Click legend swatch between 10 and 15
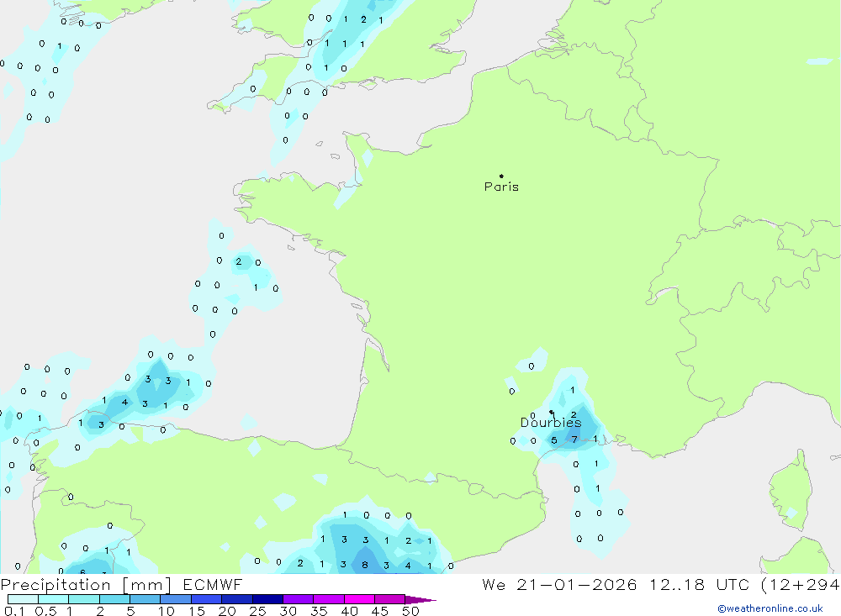The image size is (841, 616). pyautogui.click(x=176, y=599)
